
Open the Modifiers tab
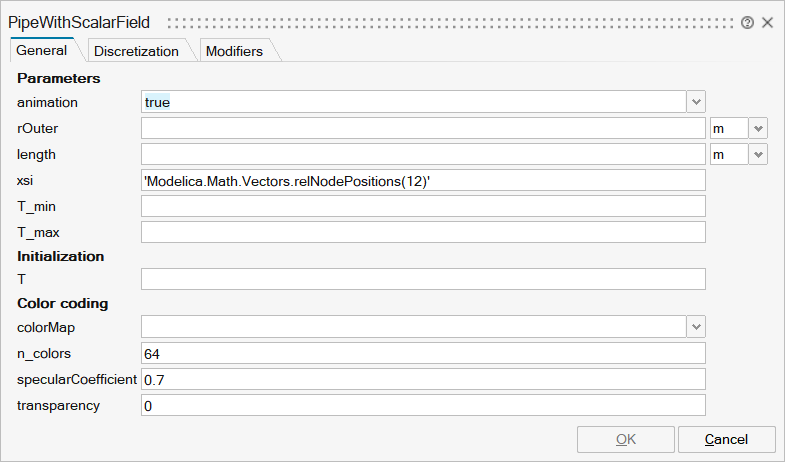[x=234, y=51]
